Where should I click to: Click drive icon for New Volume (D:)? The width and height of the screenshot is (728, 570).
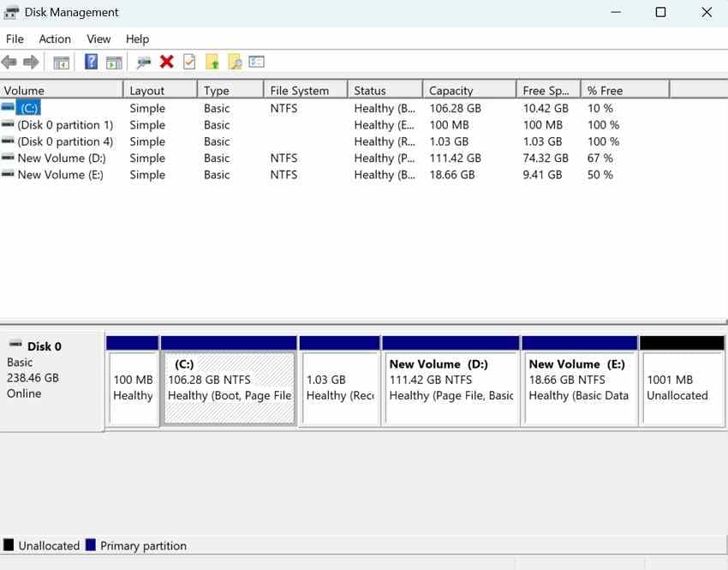pos(8,158)
